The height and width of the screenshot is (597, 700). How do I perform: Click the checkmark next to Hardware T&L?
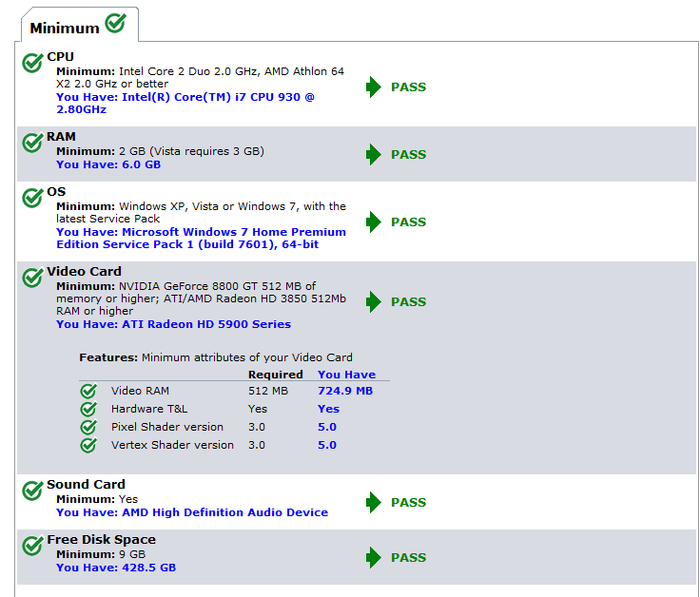click(x=88, y=409)
